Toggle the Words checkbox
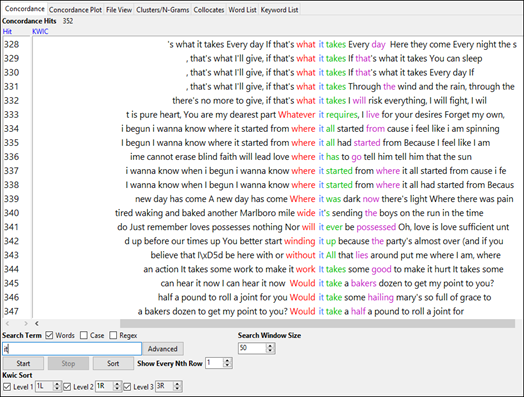The width and height of the screenshot is (524, 397). coord(49,335)
